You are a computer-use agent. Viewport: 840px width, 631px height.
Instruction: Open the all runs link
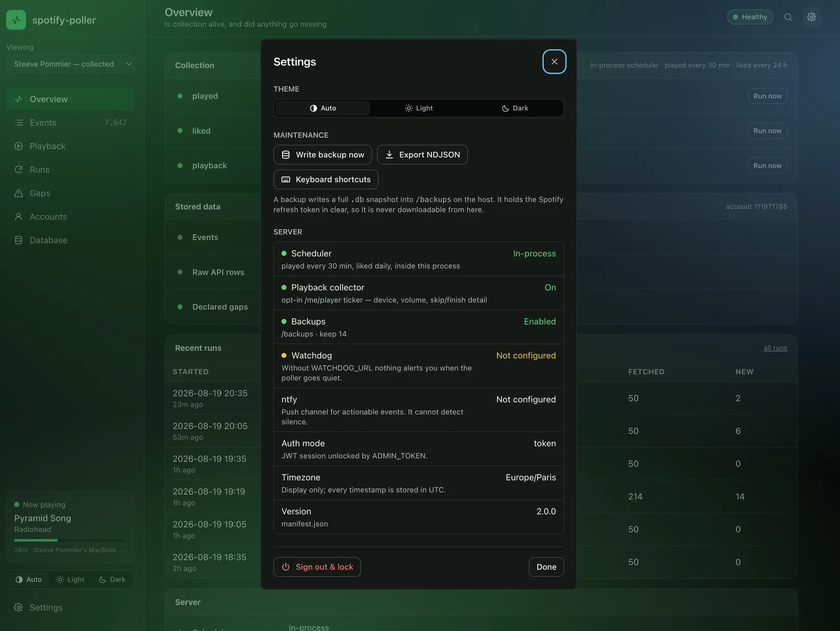[x=775, y=348]
